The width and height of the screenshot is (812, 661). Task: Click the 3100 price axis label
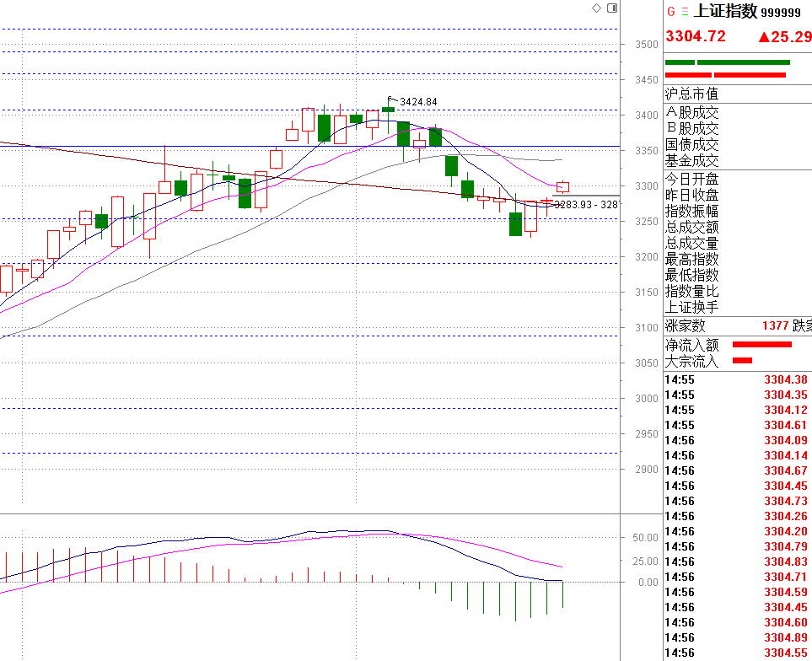point(647,328)
